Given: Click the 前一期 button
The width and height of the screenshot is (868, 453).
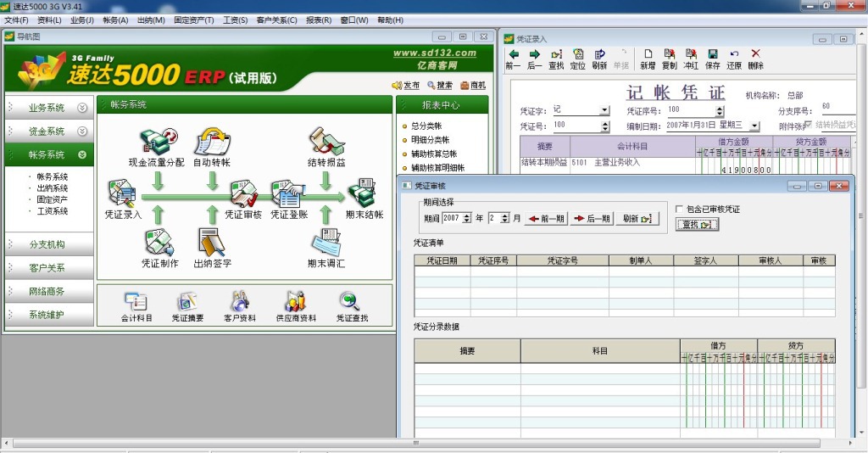Looking at the screenshot, I should click(x=546, y=219).
